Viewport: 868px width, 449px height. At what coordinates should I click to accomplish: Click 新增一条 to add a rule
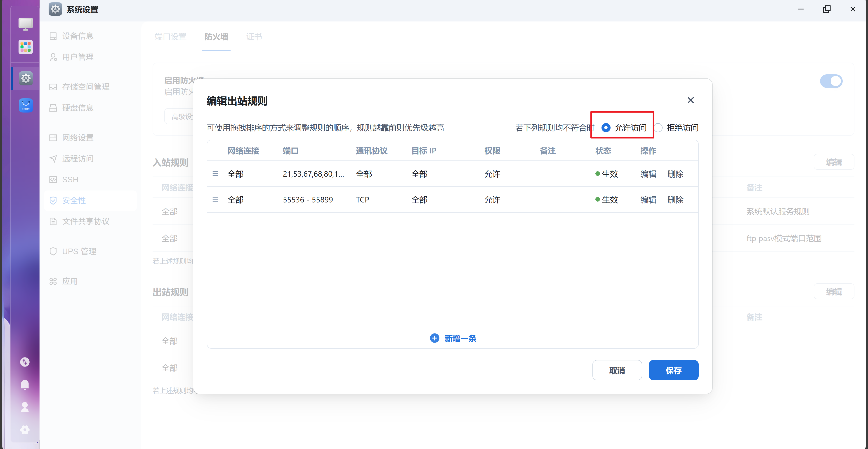point(460,339)
